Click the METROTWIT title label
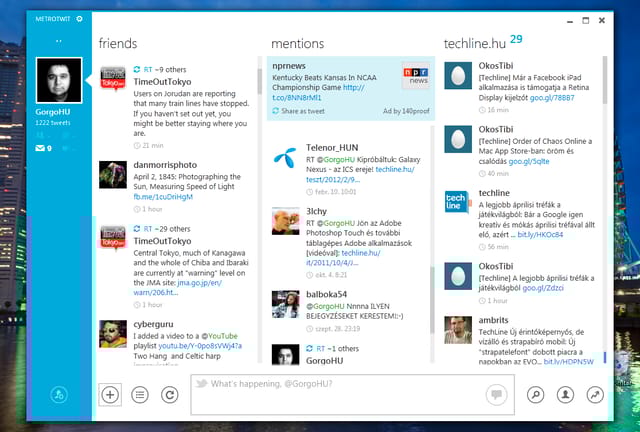Image resolution: width=640 pixels, height=432 pixels. point(53,19)
